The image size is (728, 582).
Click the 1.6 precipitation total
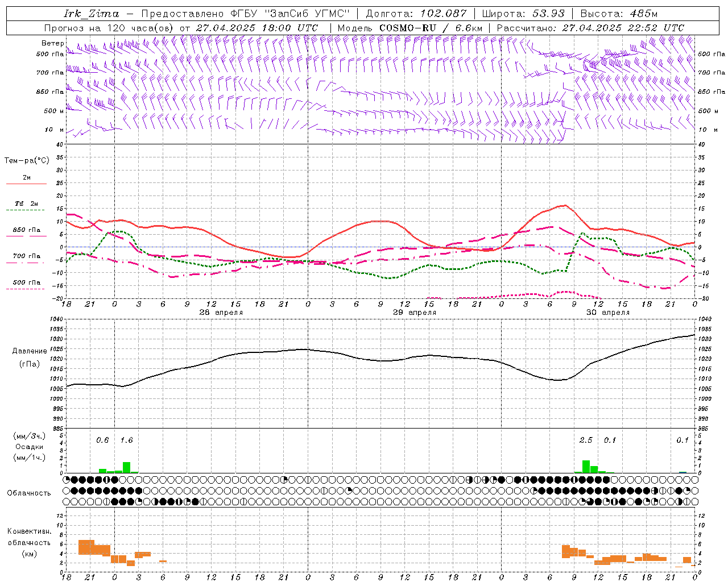click(x=126, y=440)
